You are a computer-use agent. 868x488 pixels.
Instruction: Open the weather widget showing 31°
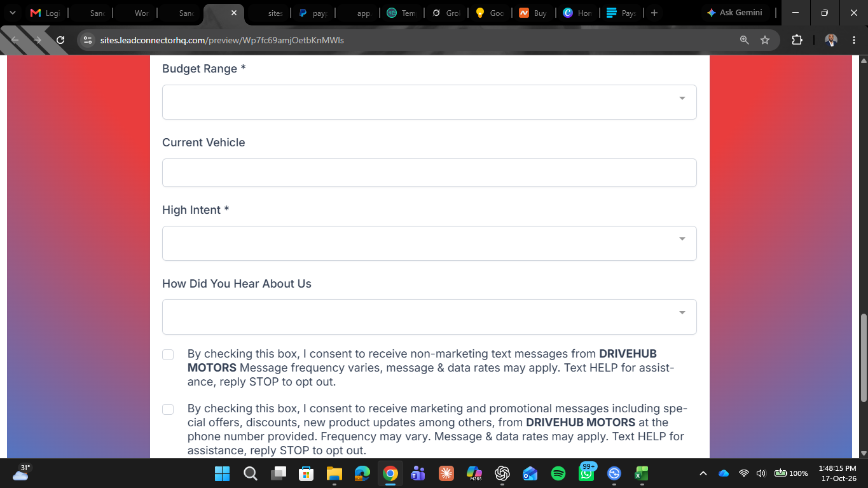tap(20, 473)
